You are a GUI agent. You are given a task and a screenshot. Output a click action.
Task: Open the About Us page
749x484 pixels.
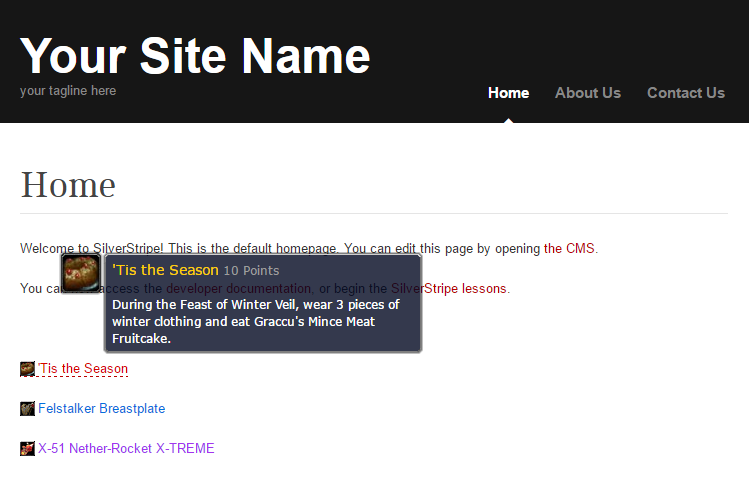point(588,93)
